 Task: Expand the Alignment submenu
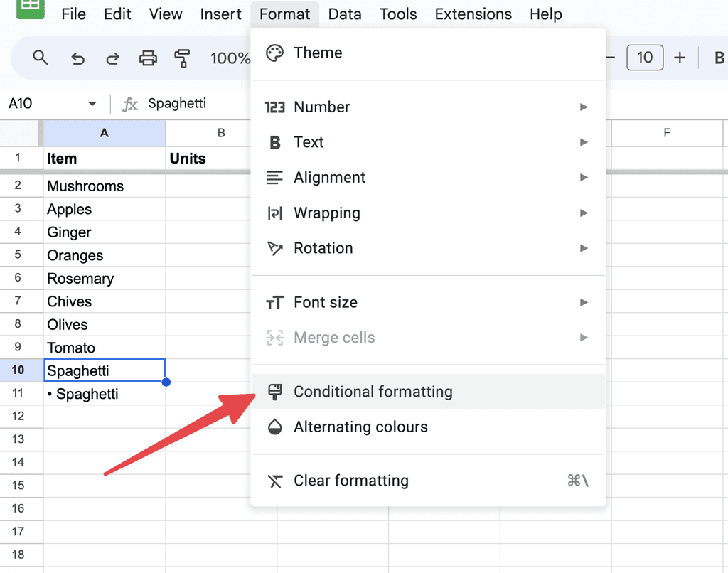[x=329, y=178]
